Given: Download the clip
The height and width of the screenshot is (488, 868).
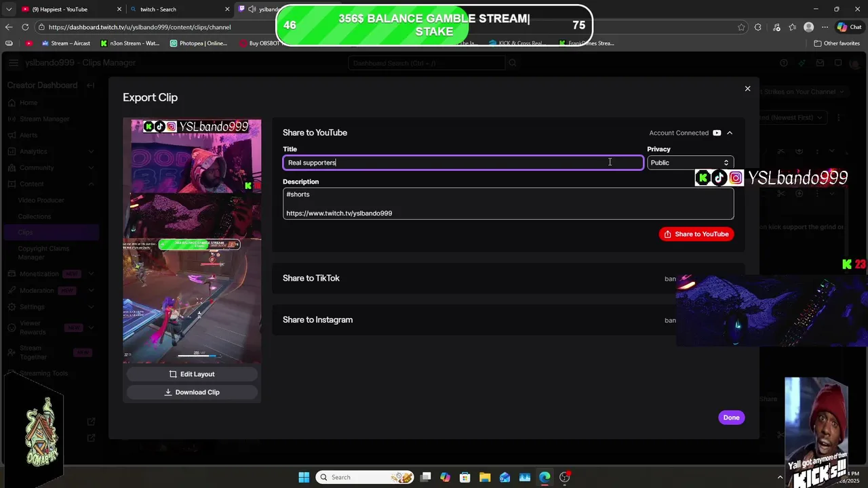Looking at the screenshot, I should [x=192, y=392].
